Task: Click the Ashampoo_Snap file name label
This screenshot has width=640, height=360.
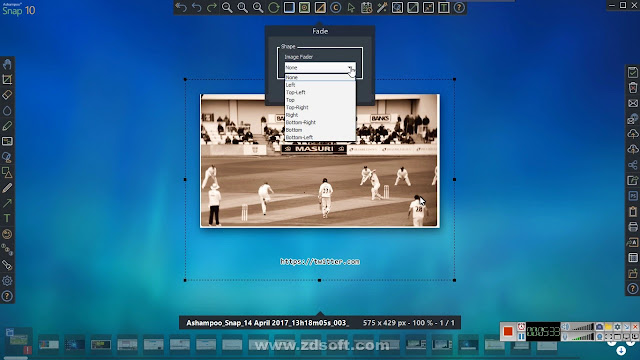Action: click(x=267, y=323)
